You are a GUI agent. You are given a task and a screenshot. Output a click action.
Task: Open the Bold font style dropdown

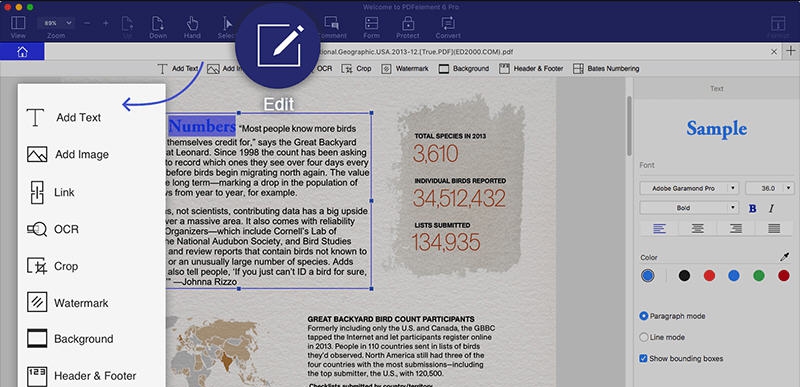[x=689, y=208]
